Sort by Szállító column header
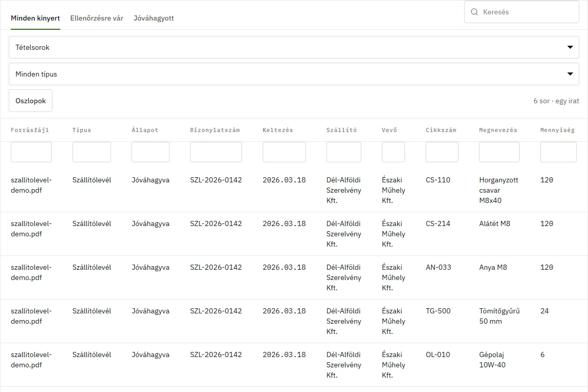 [342, 130]
